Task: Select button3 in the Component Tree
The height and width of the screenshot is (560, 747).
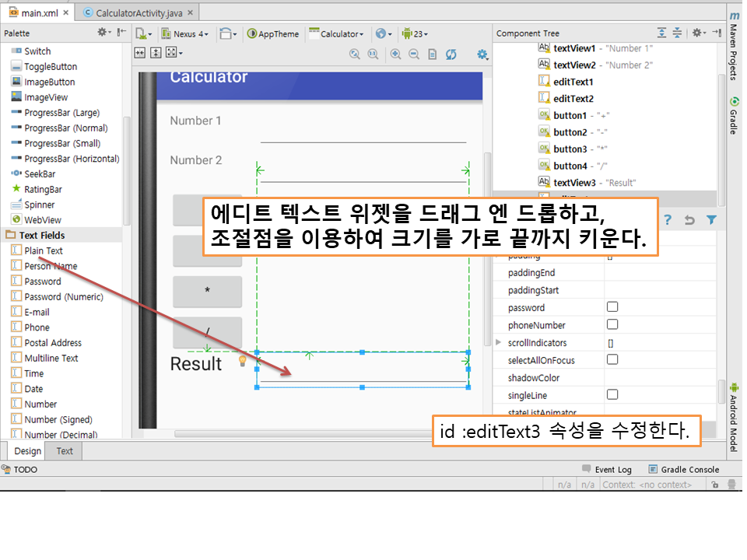Action: [570, 149]
